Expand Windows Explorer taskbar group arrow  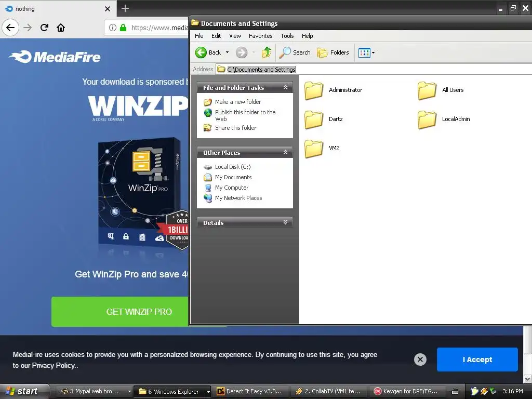(208, 391)
